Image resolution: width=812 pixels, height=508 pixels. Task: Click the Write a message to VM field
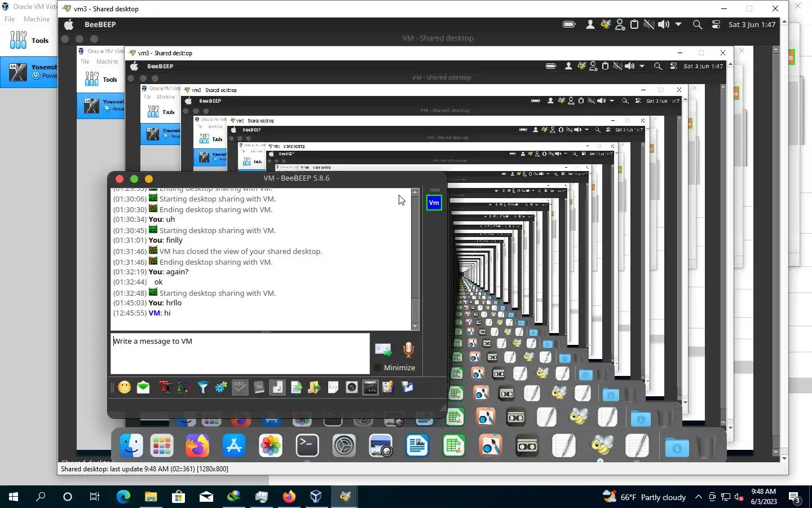coord(240,353)
